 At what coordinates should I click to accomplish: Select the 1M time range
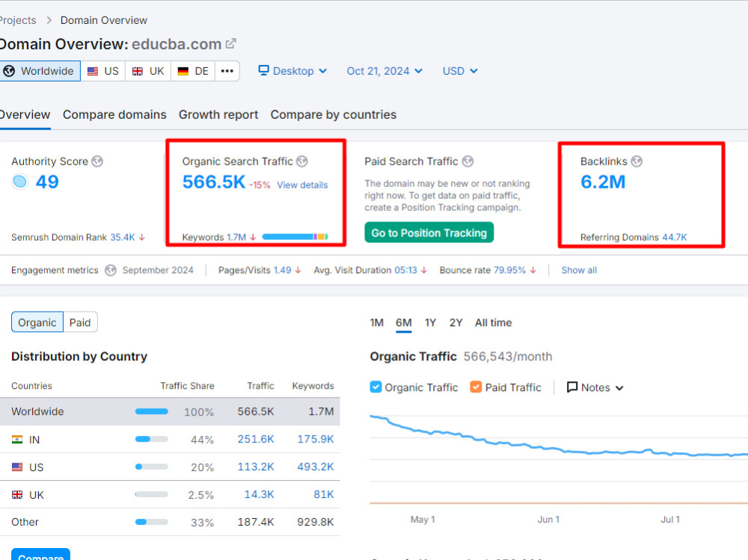pyautogui.click(x=377, y=323)
